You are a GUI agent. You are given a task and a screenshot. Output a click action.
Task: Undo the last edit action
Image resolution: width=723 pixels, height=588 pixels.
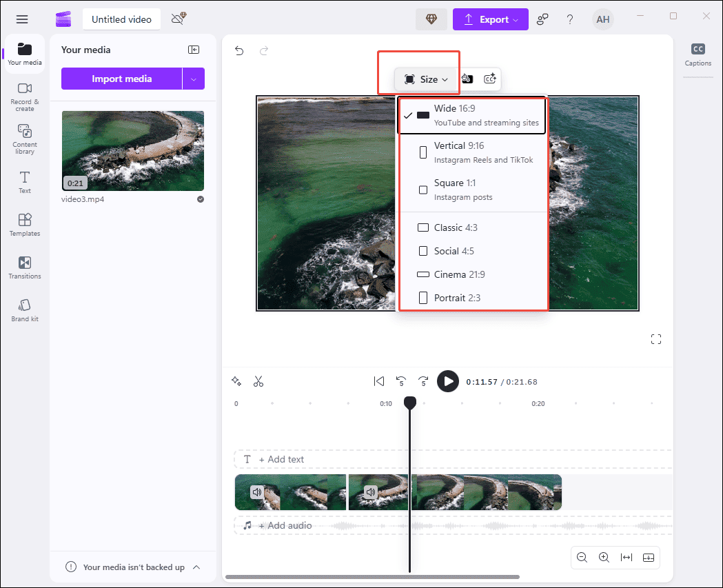pos(239,50)
